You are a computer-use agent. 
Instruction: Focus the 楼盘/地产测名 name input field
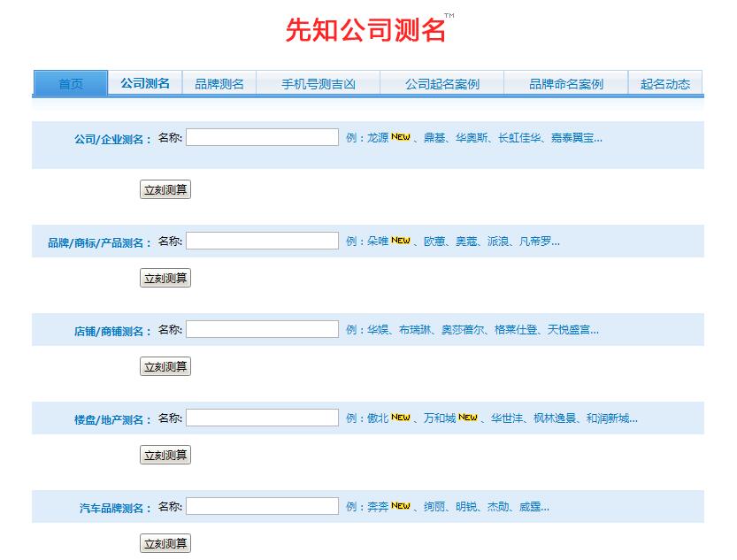click(262, 418)
